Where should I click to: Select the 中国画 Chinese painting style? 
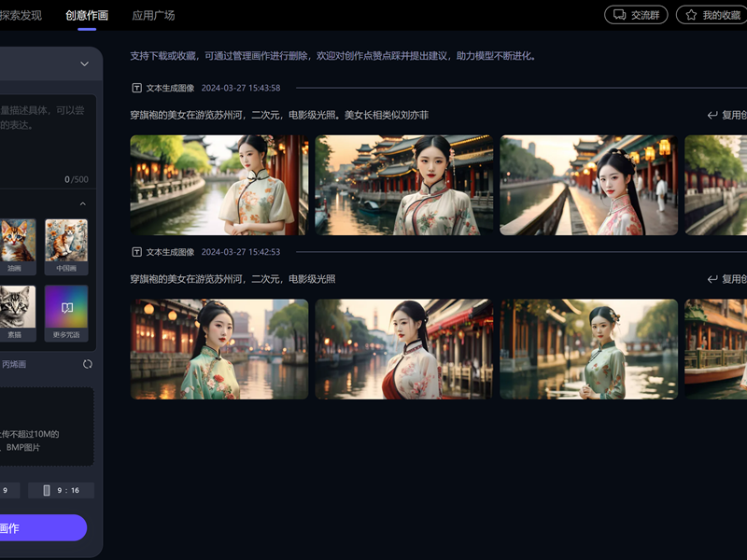pyautogui.click(x=66, y=246)
